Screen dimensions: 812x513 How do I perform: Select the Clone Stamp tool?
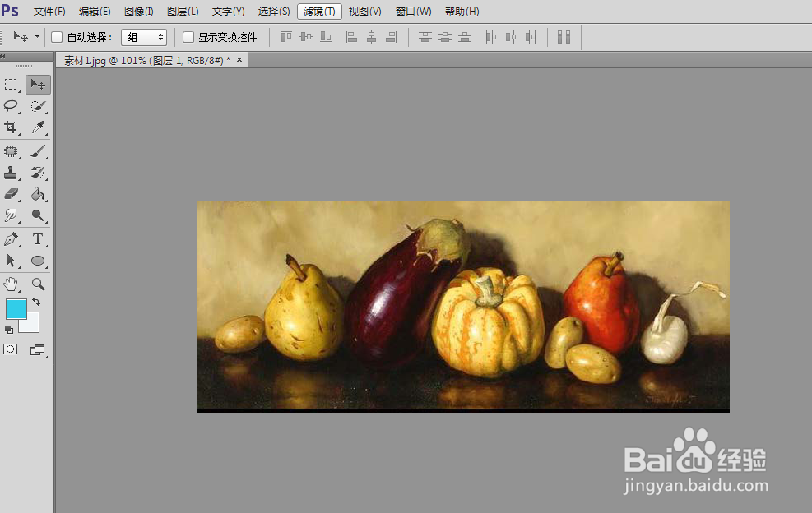(x=12, y=173)
